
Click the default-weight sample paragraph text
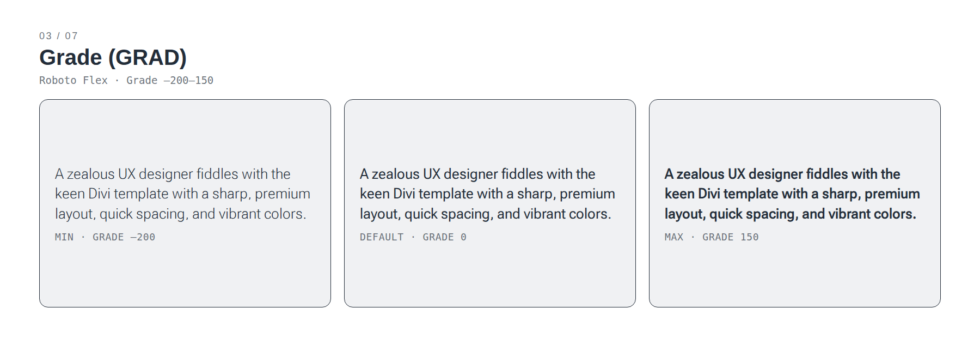487,194
